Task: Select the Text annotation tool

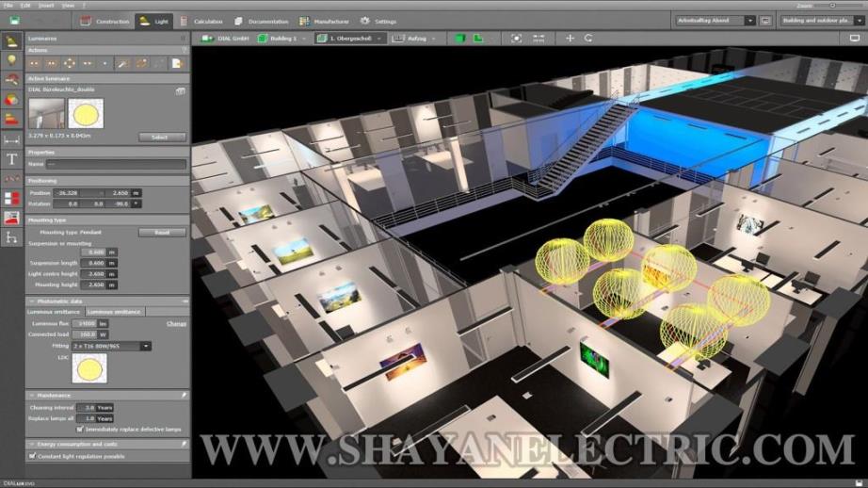Action: pos(11,159)
